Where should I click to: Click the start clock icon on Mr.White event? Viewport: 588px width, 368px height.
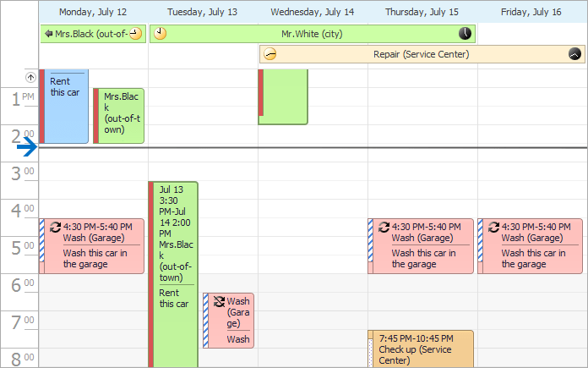coord(160,34)
